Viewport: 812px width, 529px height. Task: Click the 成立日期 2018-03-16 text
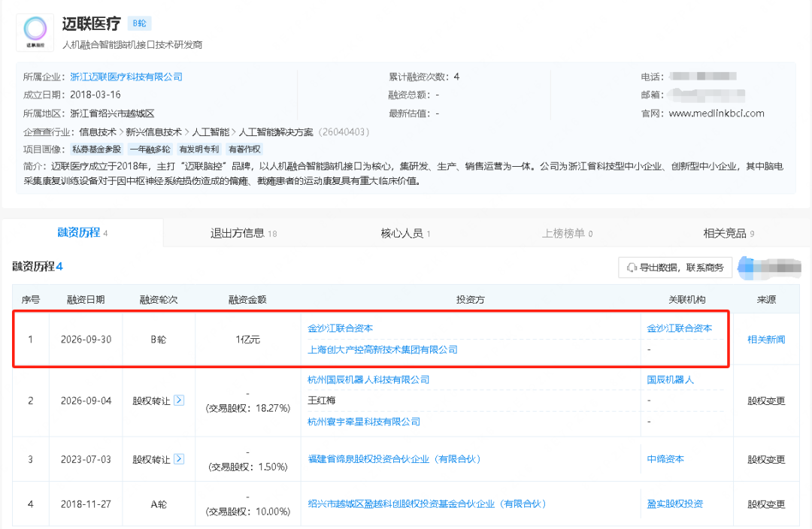pyautogui.click(x=72, y=95)
